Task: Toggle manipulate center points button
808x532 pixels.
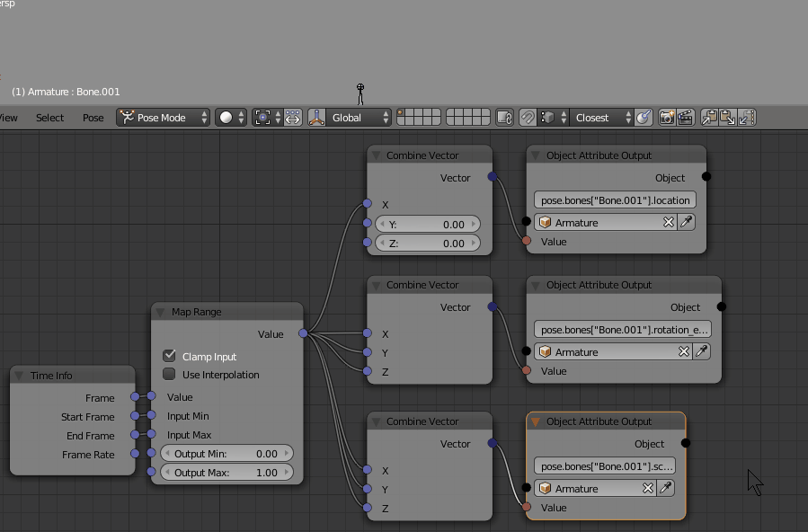Action: pyautogui.click(x=293, y=118)
